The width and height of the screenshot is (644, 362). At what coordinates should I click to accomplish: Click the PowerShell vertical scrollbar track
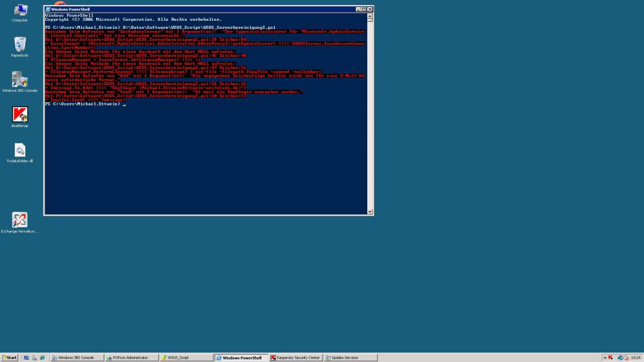pos(370,115)
